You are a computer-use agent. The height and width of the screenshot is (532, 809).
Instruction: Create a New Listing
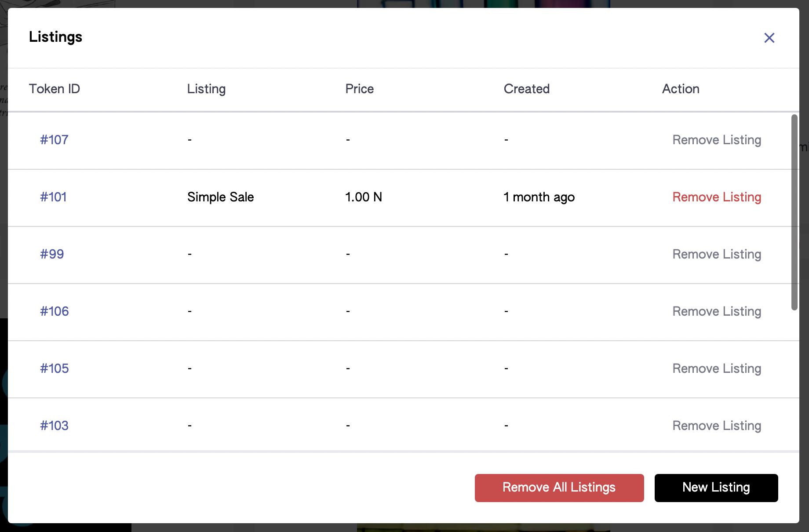[716, 488]
